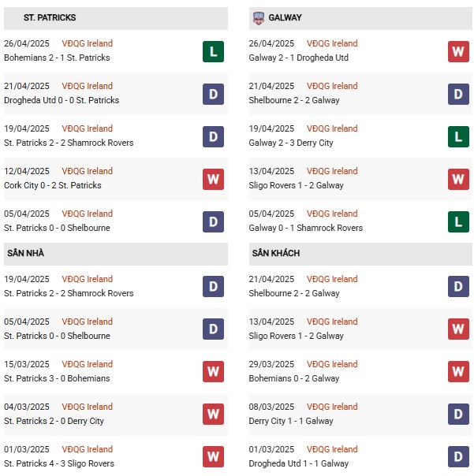Open VĐQG Ireland link dated 13/04/2025 in Galway form
The image size is (474, 476).
click(332, 171)
